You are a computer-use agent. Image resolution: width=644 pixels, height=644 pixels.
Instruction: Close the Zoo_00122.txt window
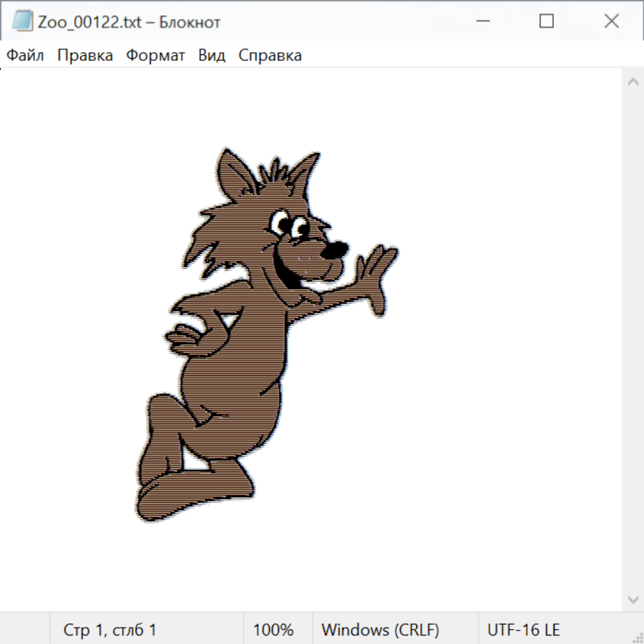point(611,21)
